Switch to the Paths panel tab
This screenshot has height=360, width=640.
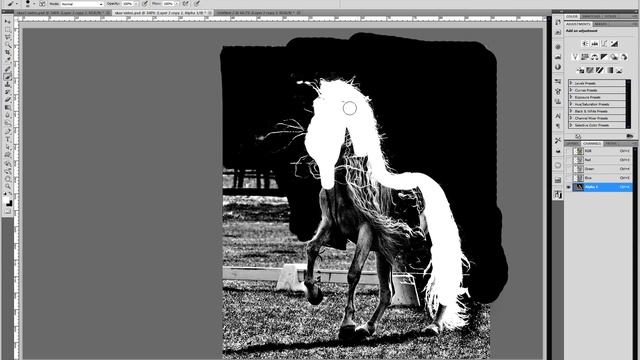(611, 144)
